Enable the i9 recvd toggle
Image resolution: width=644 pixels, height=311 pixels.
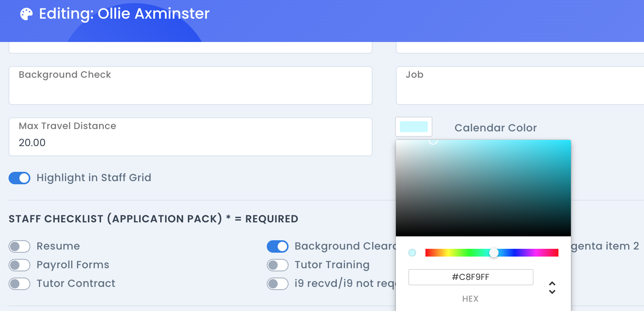[278, 283]
